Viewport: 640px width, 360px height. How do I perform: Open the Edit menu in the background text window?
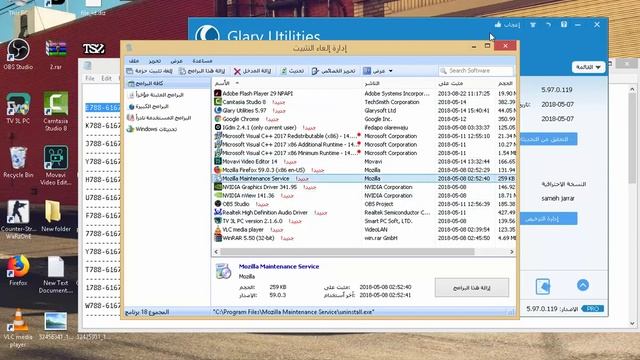pyautogui.click(x=107, y=78)
